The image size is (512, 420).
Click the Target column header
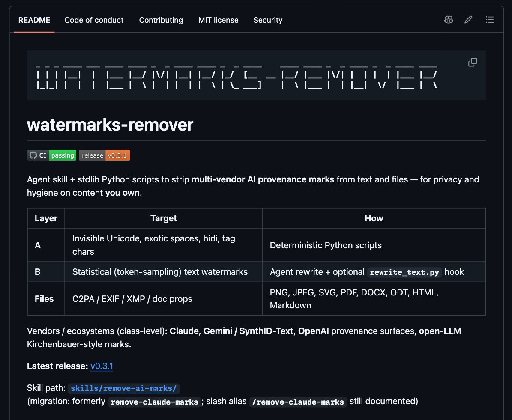click(164, 218)
